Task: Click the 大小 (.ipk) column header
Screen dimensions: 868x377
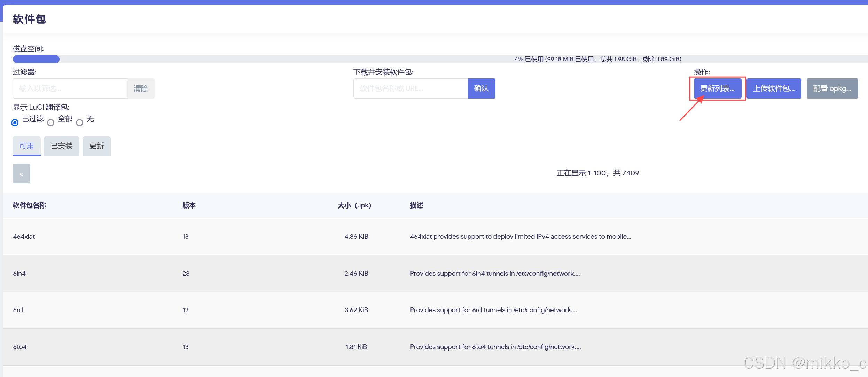Action: (354, 205)
